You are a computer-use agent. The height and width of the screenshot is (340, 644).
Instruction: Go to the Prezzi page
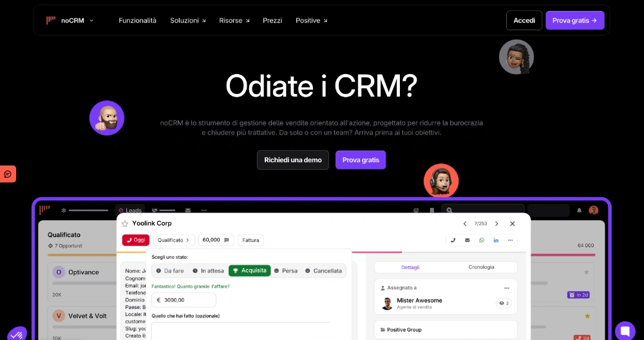click(x=272, y=20)
